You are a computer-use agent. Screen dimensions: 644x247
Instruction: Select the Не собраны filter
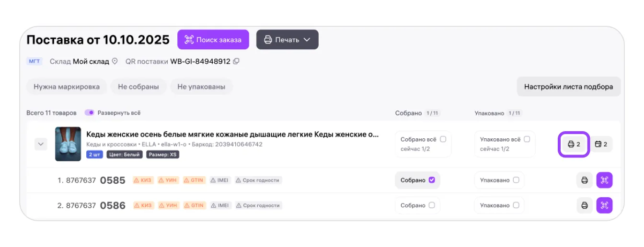tap(138, 87)
